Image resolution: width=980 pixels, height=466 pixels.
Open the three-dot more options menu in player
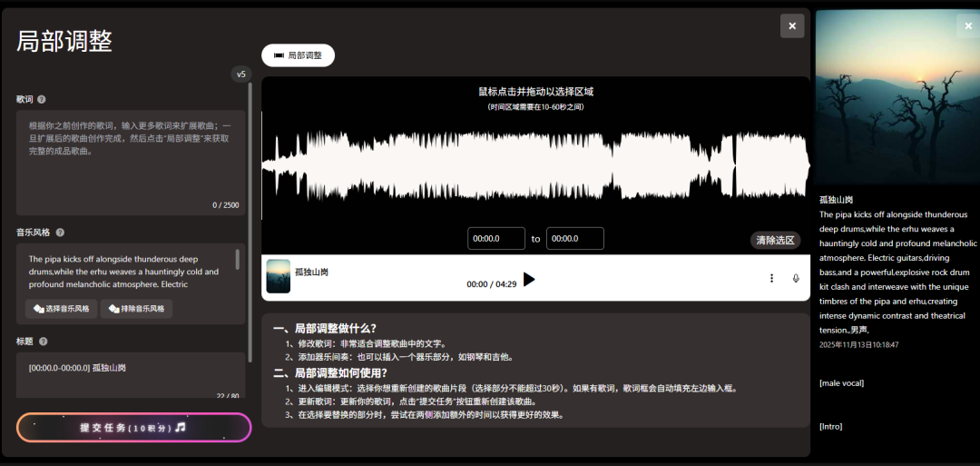point(772,278)
